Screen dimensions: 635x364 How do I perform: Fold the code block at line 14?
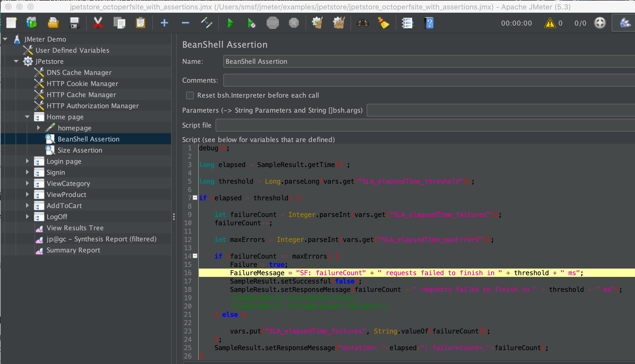point(195,256)
